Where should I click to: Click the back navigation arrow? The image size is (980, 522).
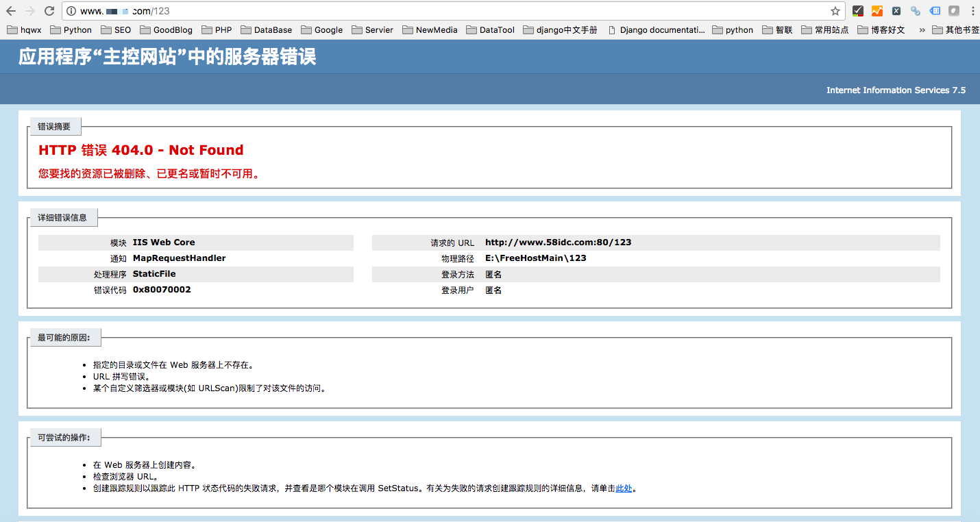click(x=10, y=10)
